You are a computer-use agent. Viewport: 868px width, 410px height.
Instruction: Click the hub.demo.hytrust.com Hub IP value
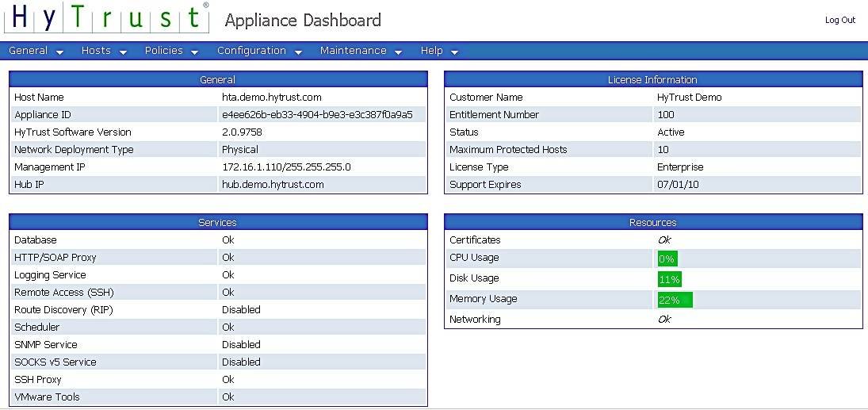[273, 185]
